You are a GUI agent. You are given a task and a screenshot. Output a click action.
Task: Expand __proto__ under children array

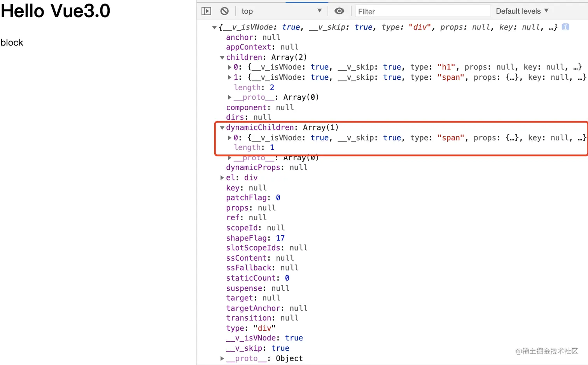pos(229,97)
